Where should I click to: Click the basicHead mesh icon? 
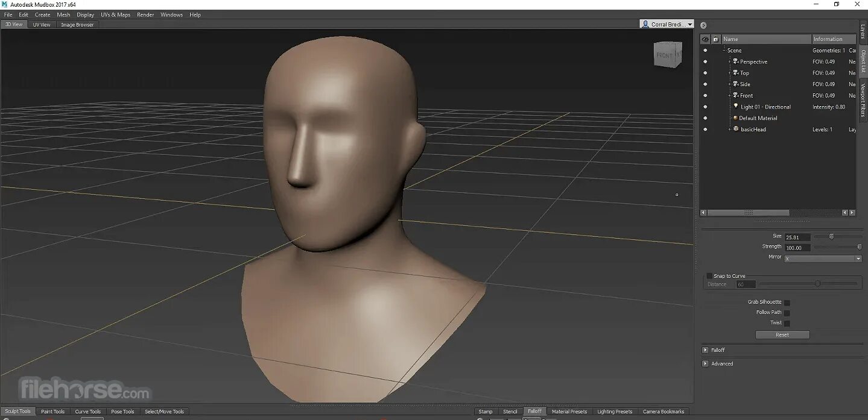(736, 129)
